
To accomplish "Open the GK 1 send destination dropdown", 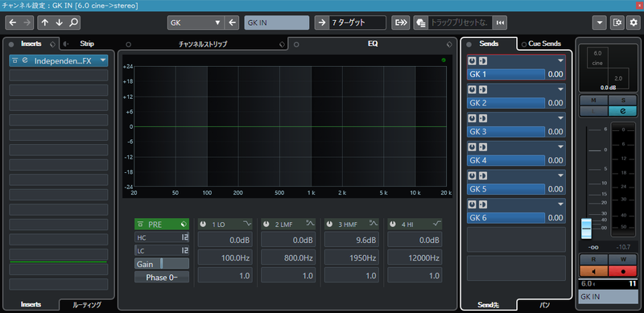I will click(560, 60).
